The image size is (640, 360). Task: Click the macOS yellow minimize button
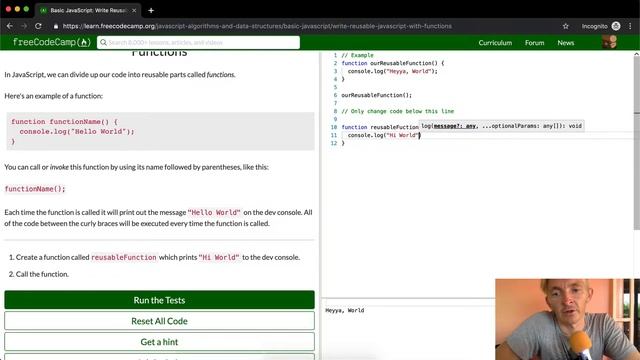pos(17,9)
